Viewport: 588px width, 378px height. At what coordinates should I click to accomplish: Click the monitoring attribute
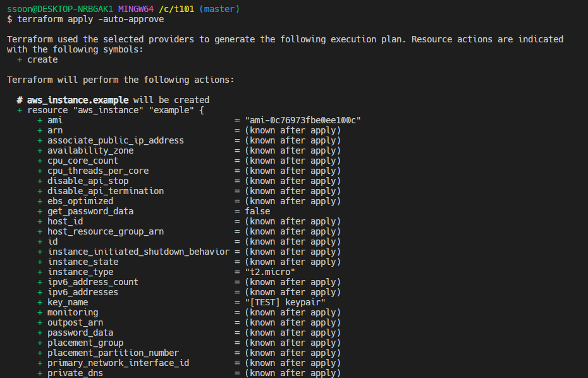click(x=72, y=313)
